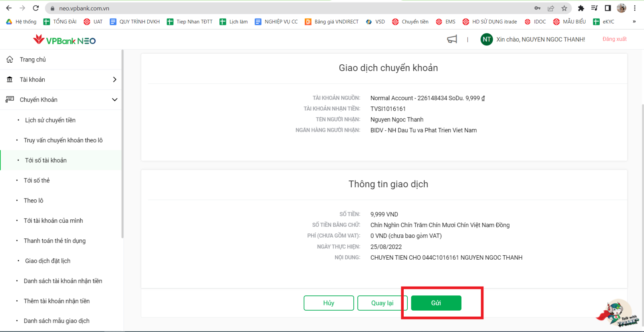
Task: Show more bookmarks with the overflow chevron
Action: pyautogui.click(x=634, y=22)
